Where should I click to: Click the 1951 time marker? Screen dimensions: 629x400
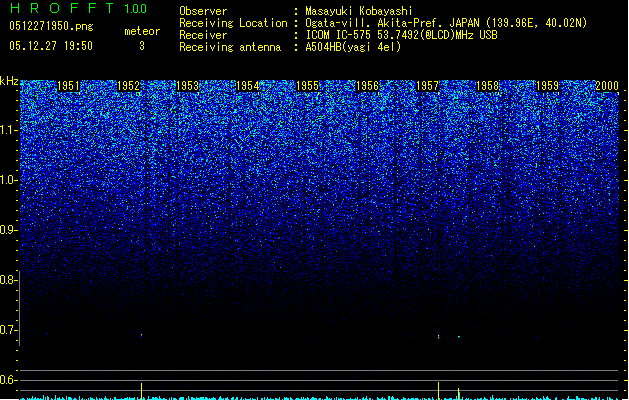point(69,86)
